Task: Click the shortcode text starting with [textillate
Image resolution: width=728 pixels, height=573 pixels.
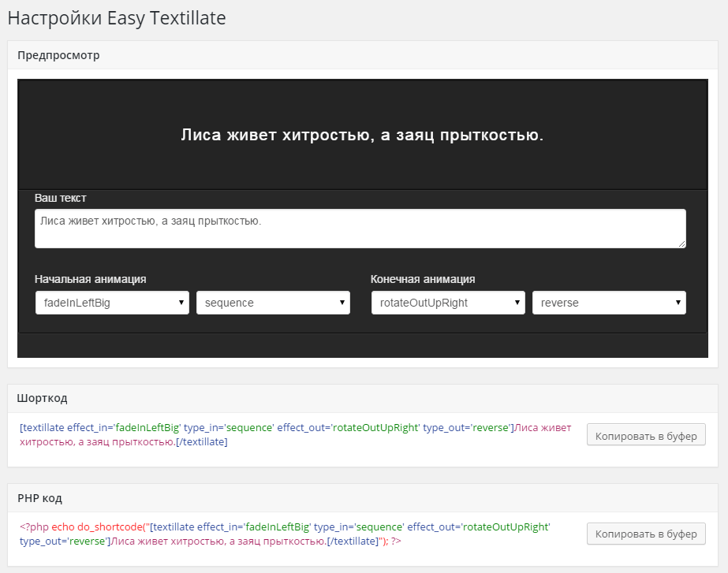Action: 295,435
